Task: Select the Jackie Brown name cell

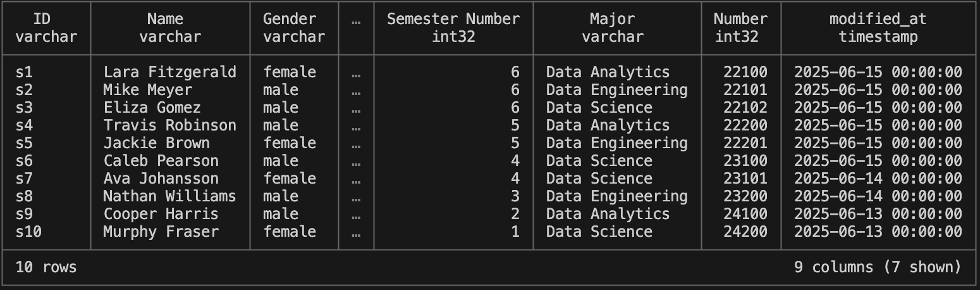Action: 156,143
